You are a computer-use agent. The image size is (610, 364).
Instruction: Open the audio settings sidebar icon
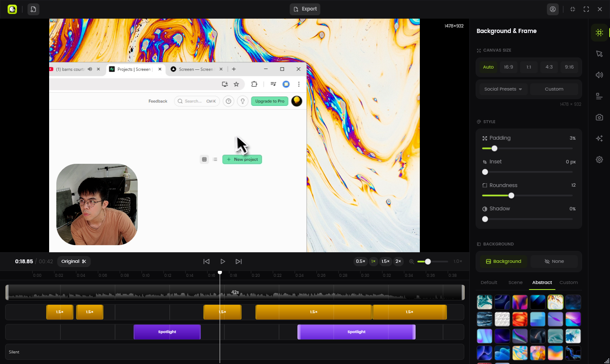[599, 75]
